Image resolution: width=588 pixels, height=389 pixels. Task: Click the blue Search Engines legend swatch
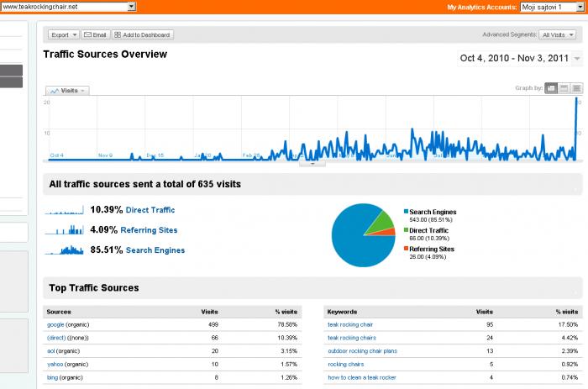[406, 212]
